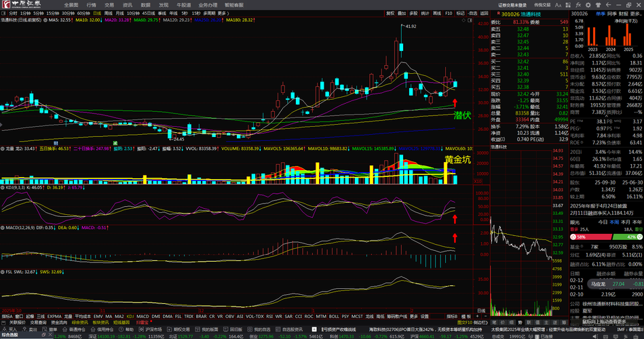
Task: Expand 更多 period options
Action: (x=222, y=14)
